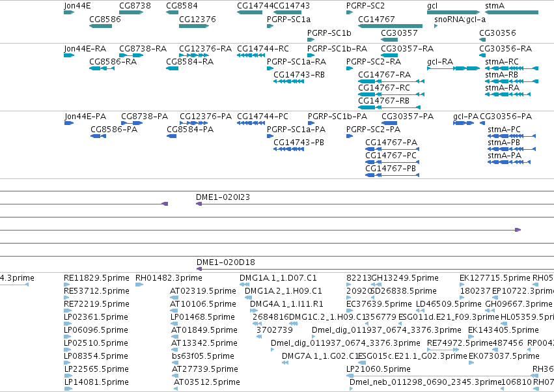Click the CG8586 gene label
Screen dimensions: 554x392
(x=105, y=19)
